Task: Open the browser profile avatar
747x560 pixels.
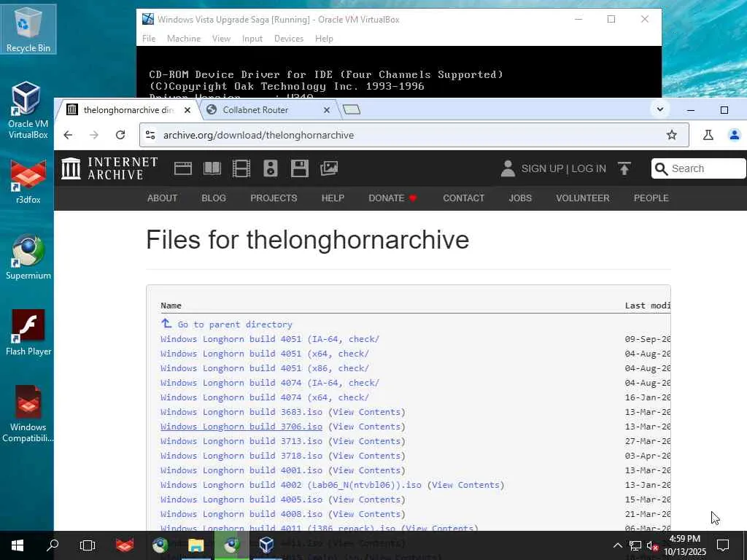Action: (734, 135)
